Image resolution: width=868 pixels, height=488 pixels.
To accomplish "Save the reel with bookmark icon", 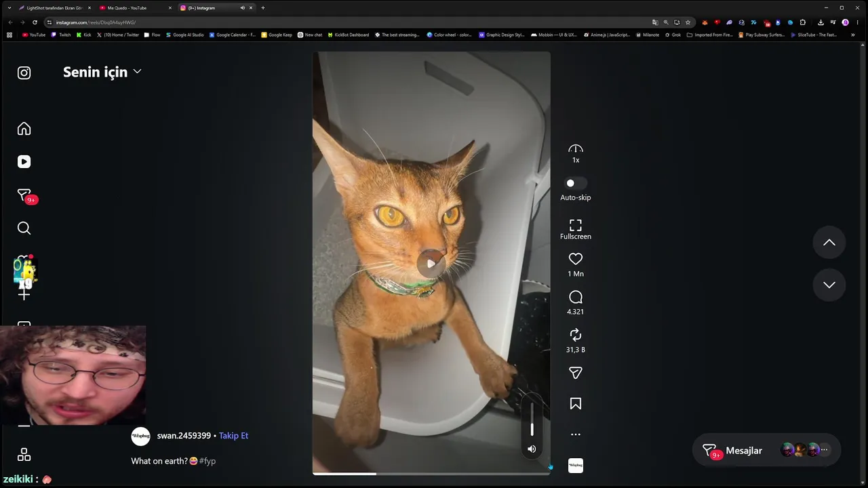I will [576, 404].
